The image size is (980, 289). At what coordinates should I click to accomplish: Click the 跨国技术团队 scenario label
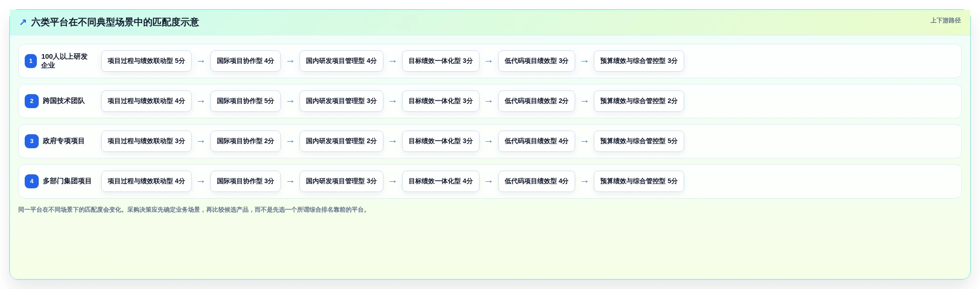64,101
